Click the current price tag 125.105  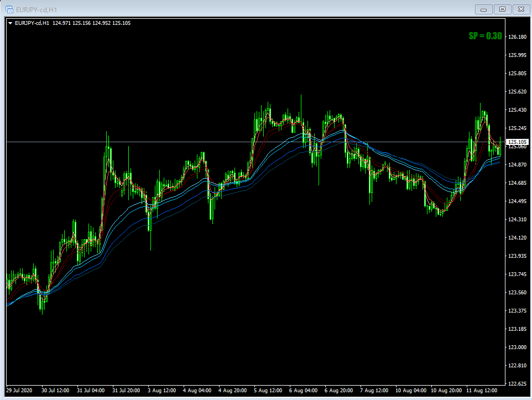518,142
